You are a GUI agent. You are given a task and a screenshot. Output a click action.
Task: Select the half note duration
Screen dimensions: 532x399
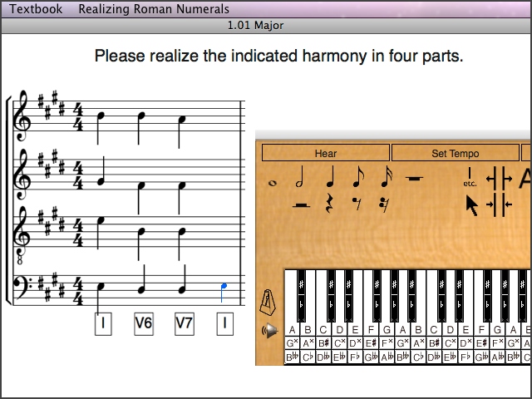[x=301, y=177]
